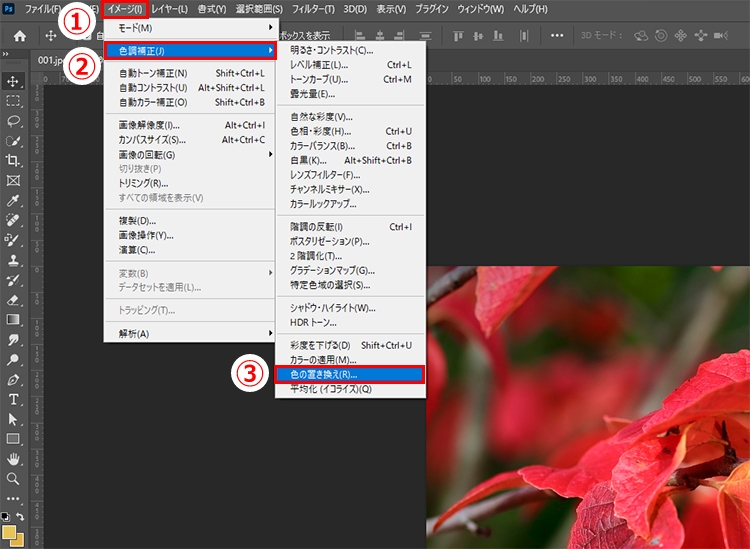This screenshot has width=750, height=549.
Task: Select the Eraser tool
Action: tap(13, 300)
